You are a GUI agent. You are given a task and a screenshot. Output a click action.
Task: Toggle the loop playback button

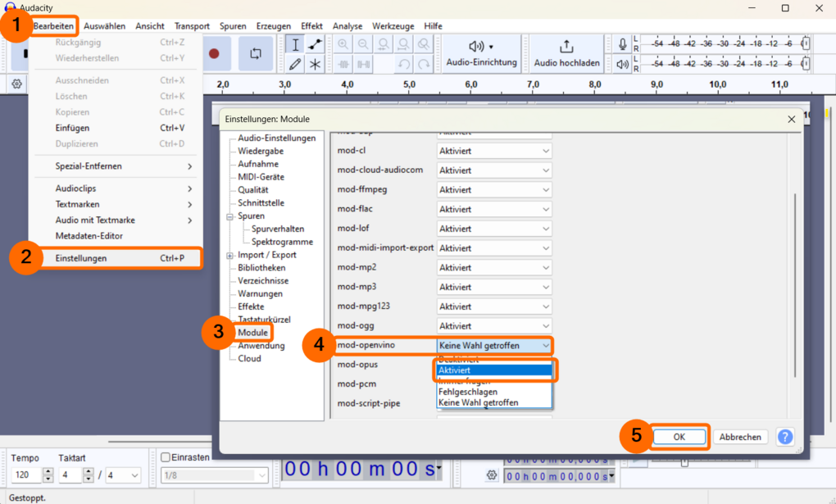[256, 53]
